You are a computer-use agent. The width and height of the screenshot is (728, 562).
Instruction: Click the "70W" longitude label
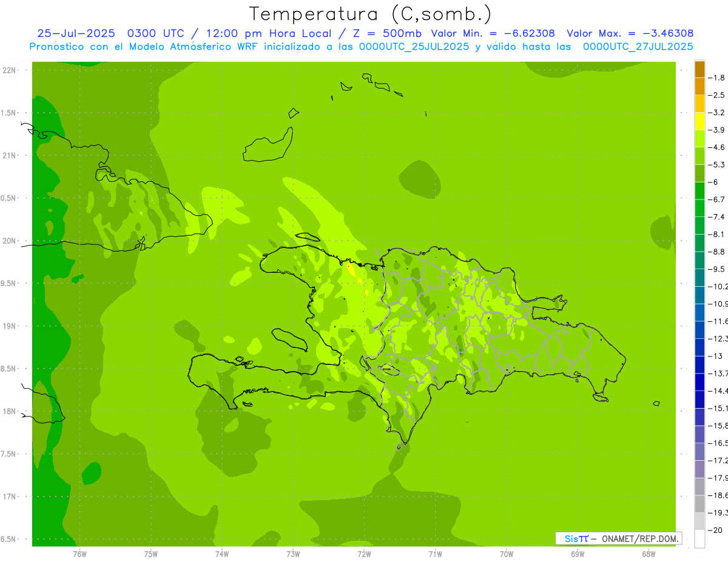click(x=507, y=554)
